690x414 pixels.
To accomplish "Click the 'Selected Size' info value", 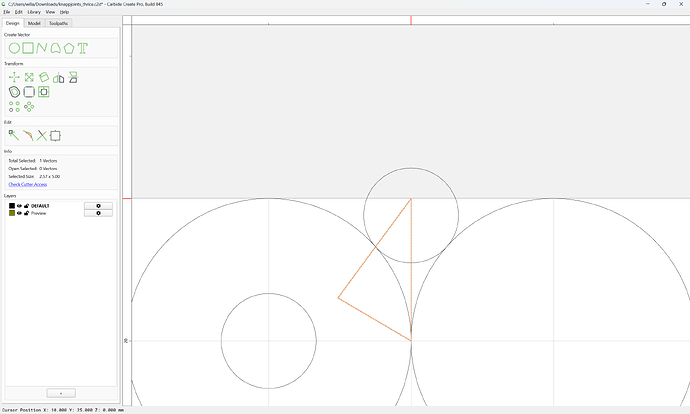I will coord(50,176).
